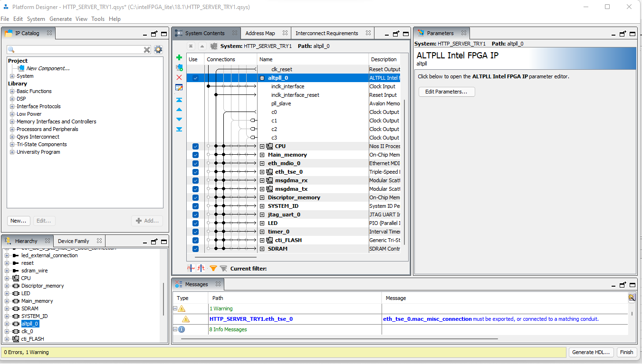The image size is (642, 364).
Task: Click the drill-into-subsystem icon beside System label
Action: [x=214, y=46]
